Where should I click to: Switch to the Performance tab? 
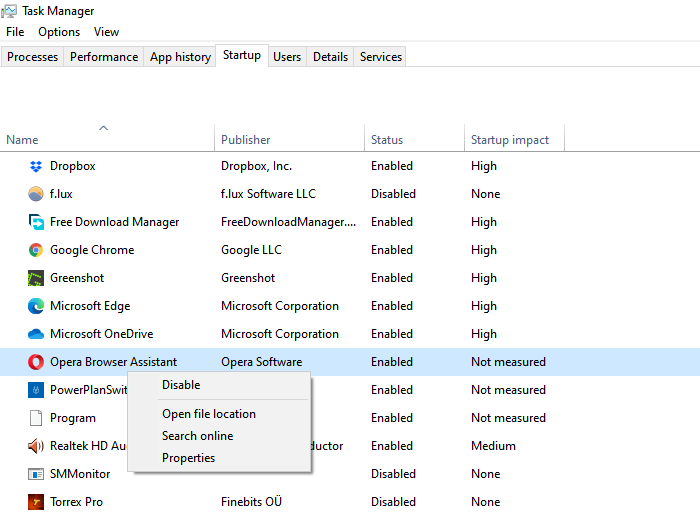[104, 57]
